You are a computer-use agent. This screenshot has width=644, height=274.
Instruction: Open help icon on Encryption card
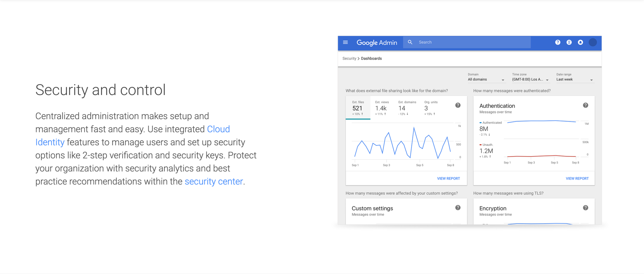[586, 208]
